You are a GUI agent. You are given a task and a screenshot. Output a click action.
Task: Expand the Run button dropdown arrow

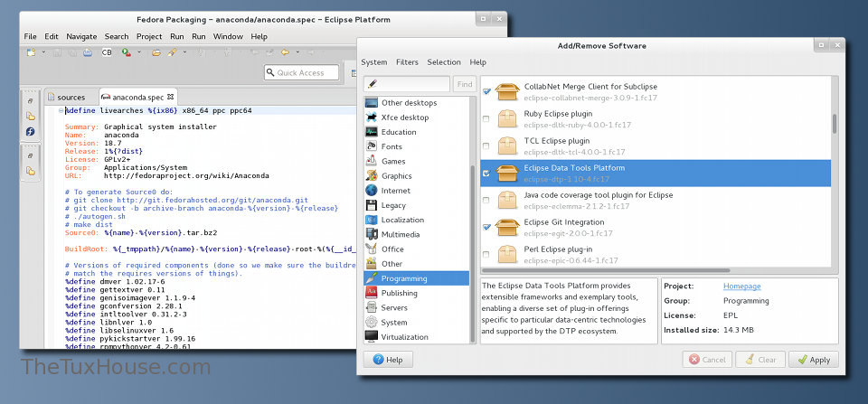(137, 52)
